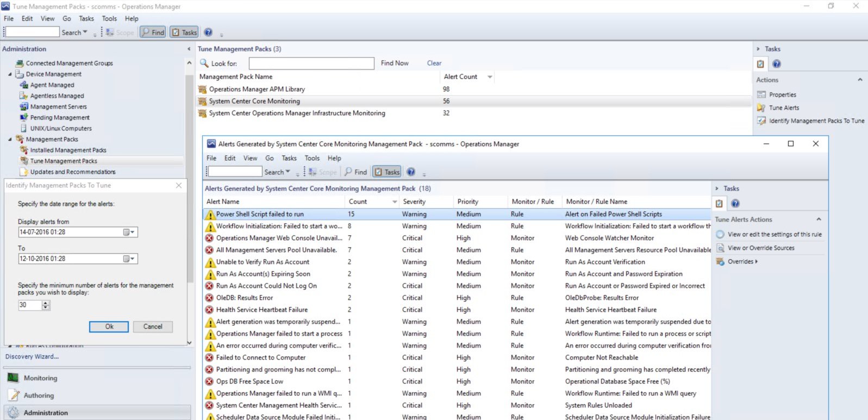The width and height of the screenshot is (868, 420).
Task: Select Tune Management Packs tree item
Action: (x=64, y=161)
